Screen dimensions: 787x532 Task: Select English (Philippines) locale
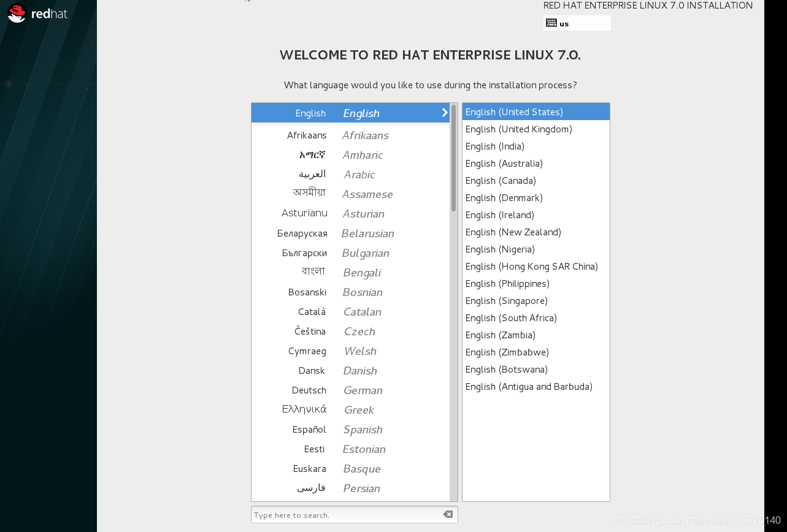click(x=536, y=284)
